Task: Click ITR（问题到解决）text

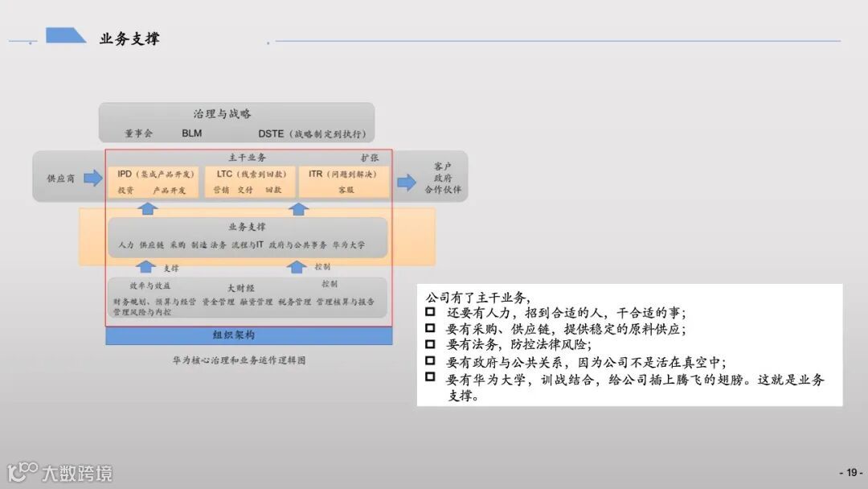Action: coord(342,174)
